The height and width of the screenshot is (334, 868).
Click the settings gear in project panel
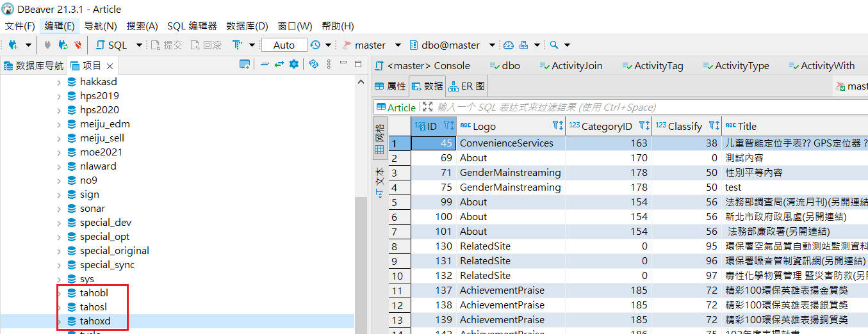click(x=294, y=65)
